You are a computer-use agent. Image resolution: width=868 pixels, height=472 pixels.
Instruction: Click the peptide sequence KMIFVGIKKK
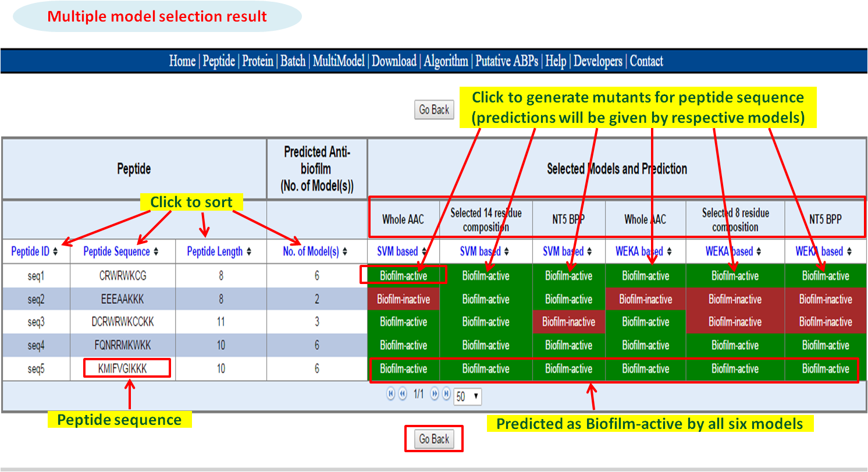pyautogui.click(x=127, y=368)
